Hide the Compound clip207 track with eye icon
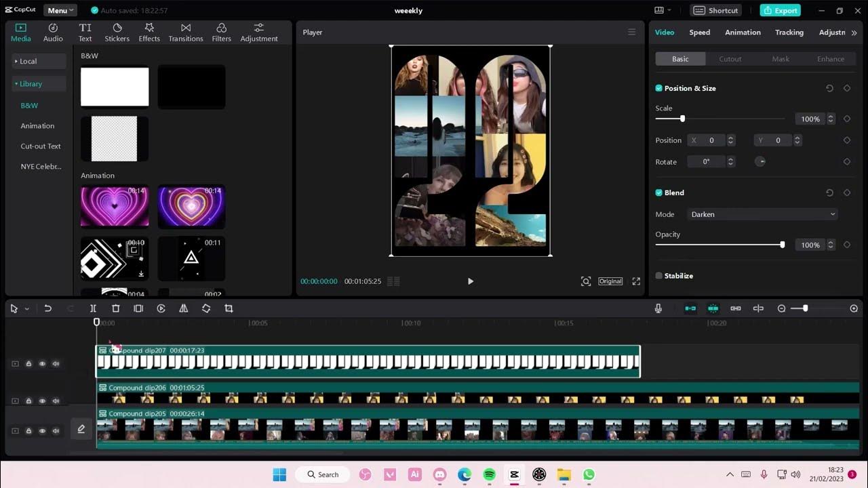 click(42, 364)
